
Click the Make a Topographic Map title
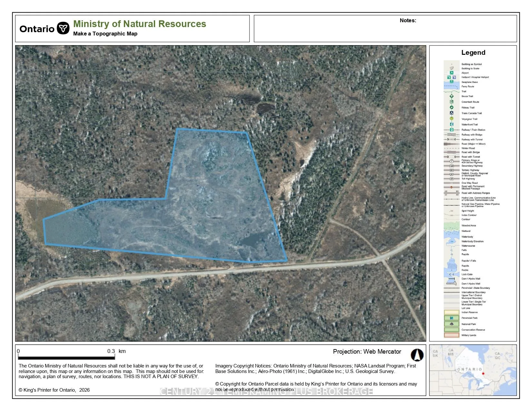coord(105,34)
